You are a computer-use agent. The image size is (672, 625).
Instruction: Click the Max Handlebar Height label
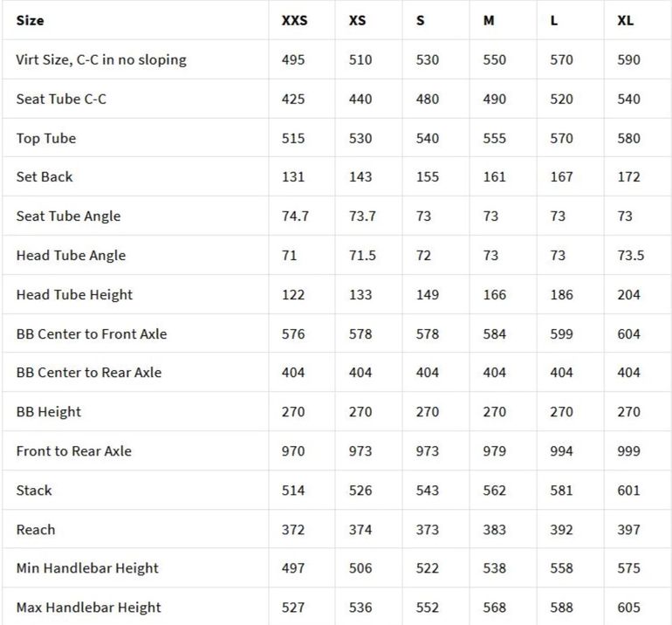pyautogui.click(x=87, y=607)
